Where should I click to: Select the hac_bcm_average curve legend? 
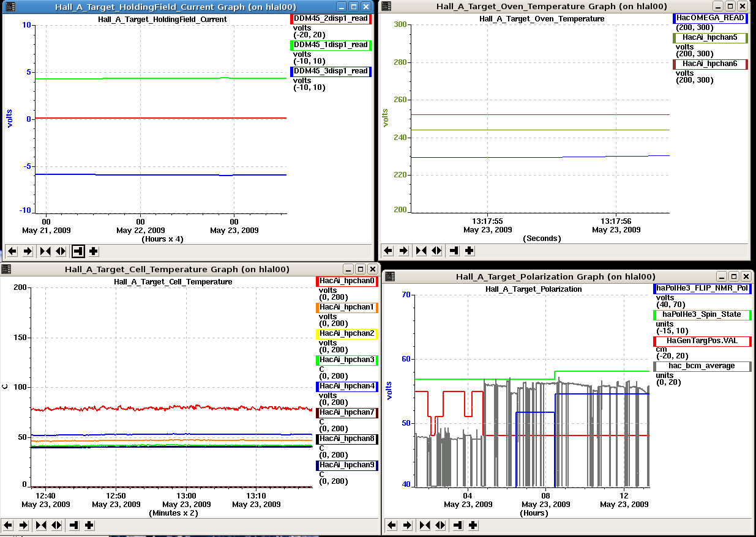click(702, 366)
